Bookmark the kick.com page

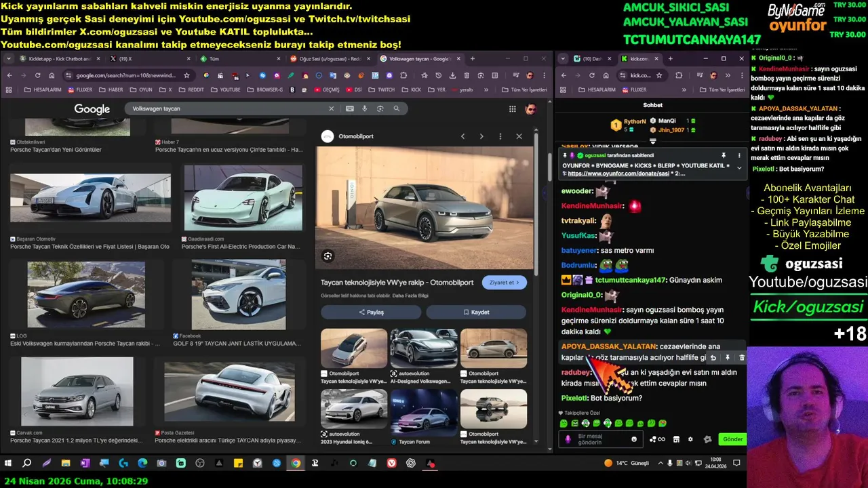tap(659, 75)
